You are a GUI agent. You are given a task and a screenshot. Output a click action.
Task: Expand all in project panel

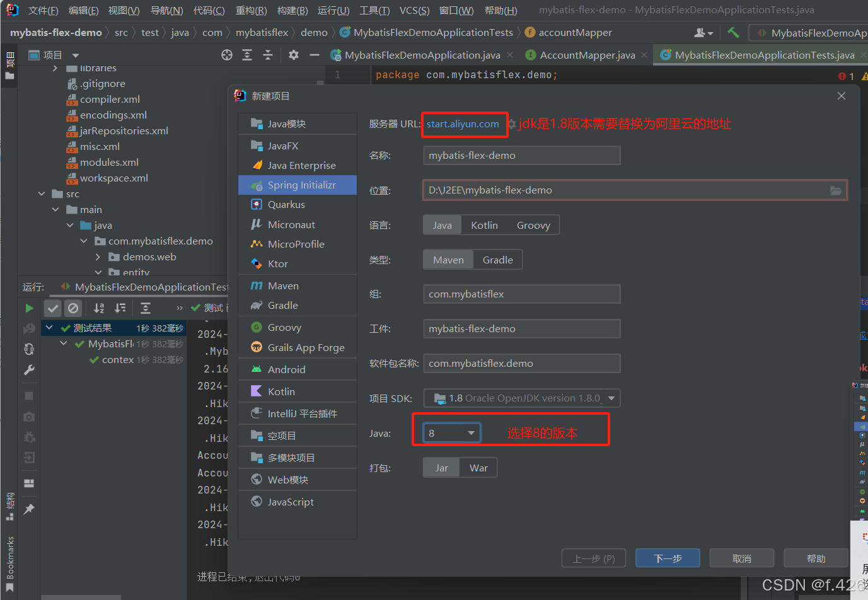[247, 55]
